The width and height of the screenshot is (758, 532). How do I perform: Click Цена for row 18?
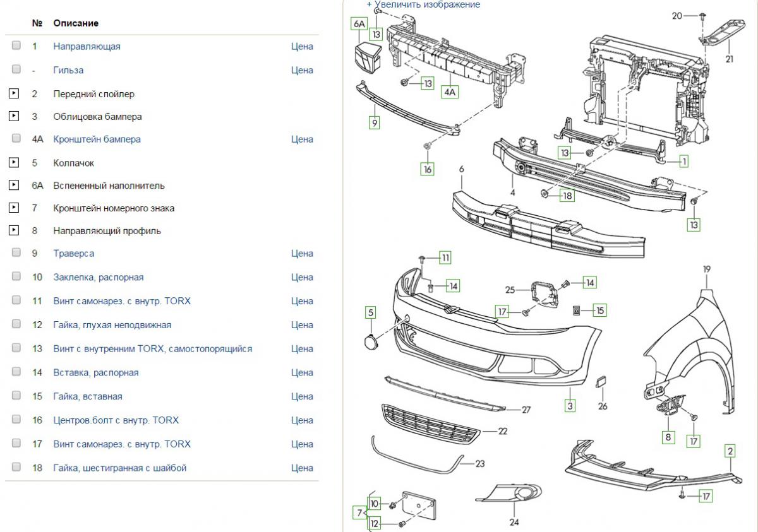[302, 468]
